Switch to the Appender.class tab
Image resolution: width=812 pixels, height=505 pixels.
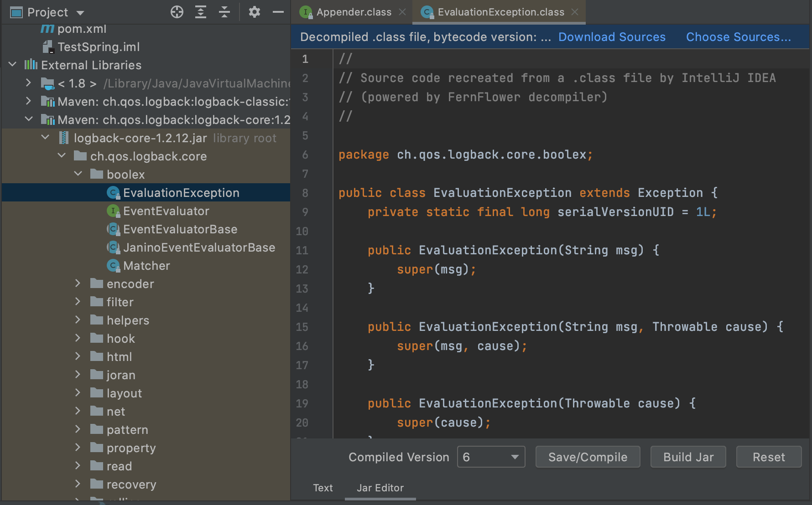[x=354, y=12]
